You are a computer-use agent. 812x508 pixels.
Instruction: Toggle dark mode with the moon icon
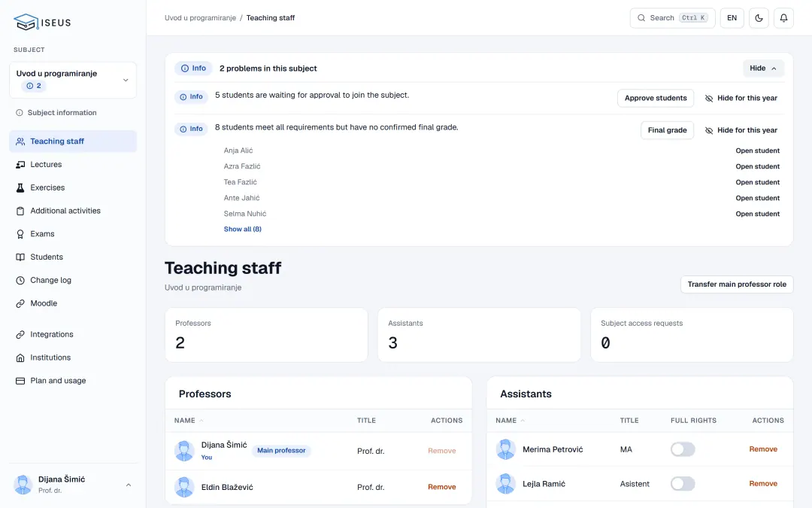(759, 18)
